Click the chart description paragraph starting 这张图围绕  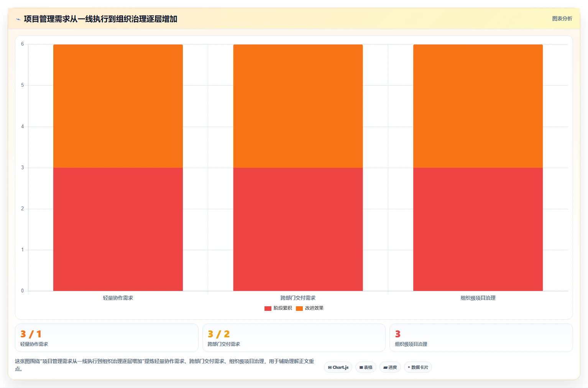[x=165, y=365]
